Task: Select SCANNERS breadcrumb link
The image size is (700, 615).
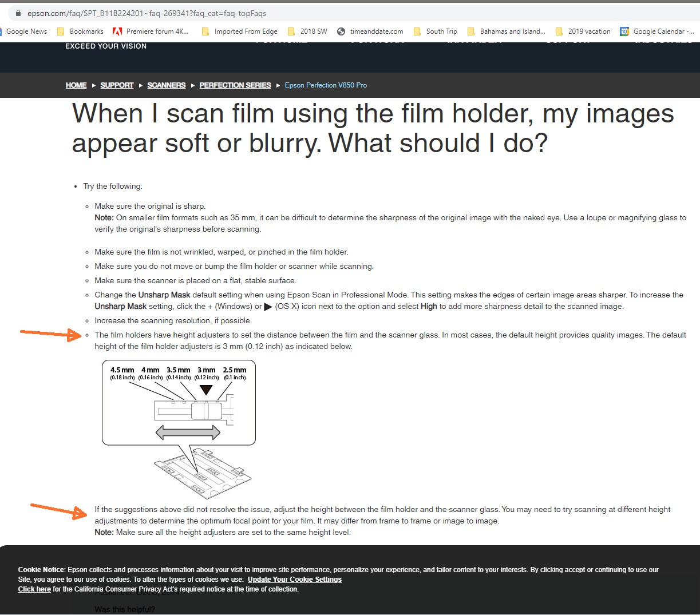Action: [166, 85]
